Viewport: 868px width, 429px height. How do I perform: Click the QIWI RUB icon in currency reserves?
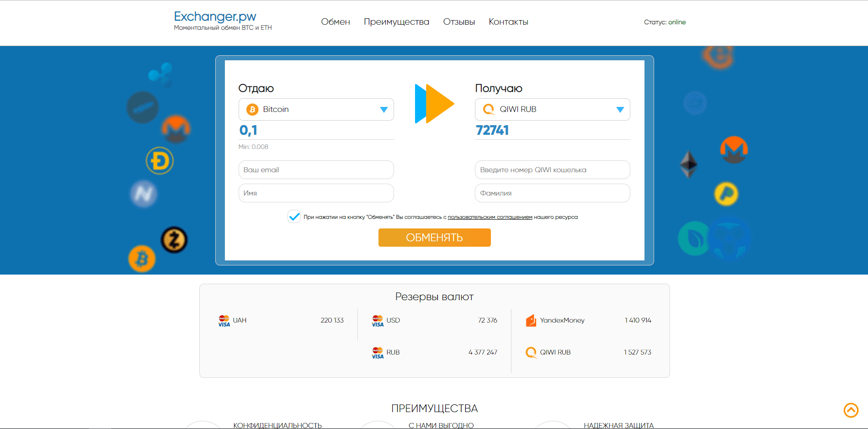(531, 352)
